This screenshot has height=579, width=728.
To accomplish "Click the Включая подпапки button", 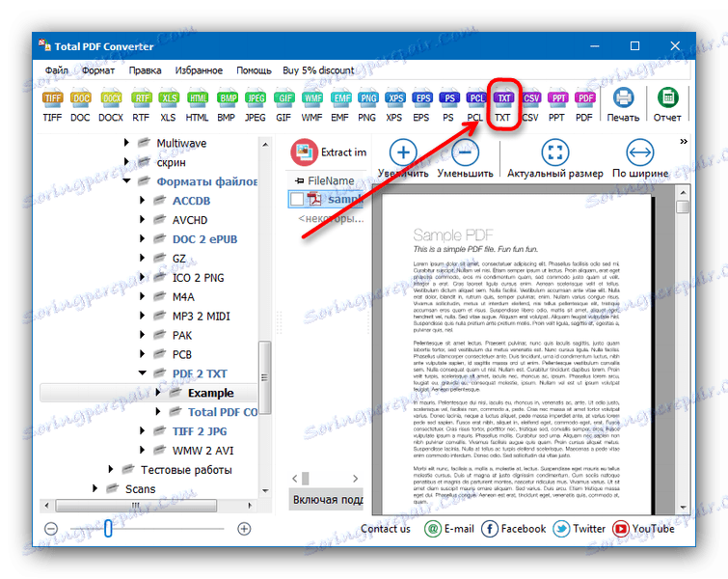I will click(x=326, y=499).
